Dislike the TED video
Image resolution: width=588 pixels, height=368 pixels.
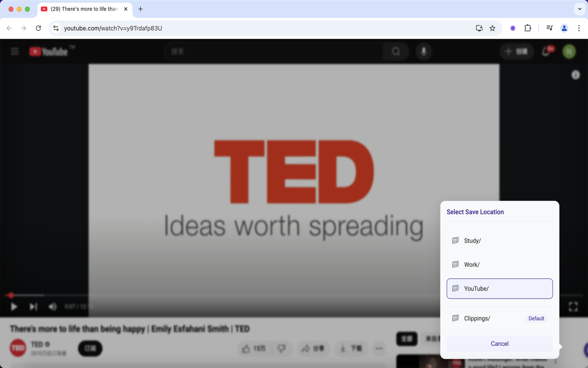[x=282, y=349]
